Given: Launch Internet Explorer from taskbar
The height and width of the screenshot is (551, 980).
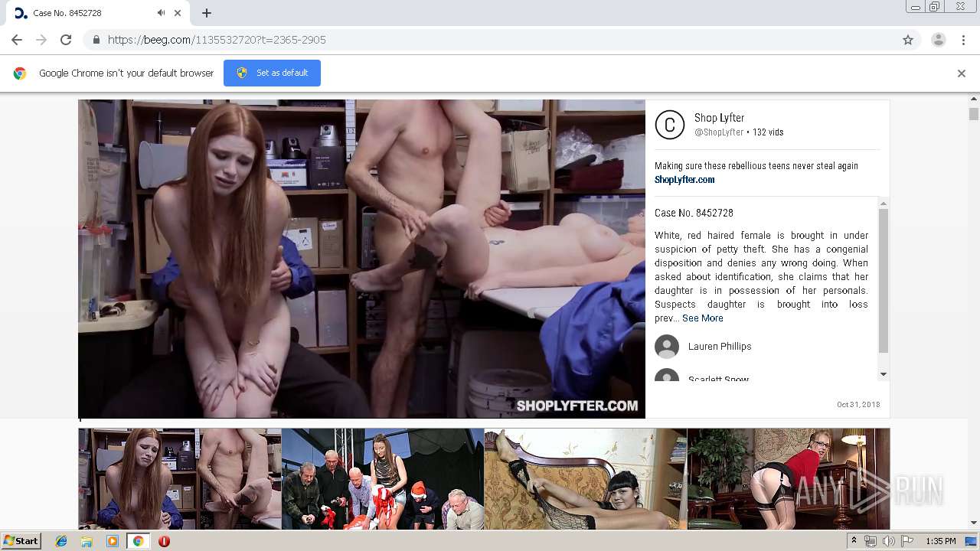Looking at the screenshot, I should click(61, 541).
